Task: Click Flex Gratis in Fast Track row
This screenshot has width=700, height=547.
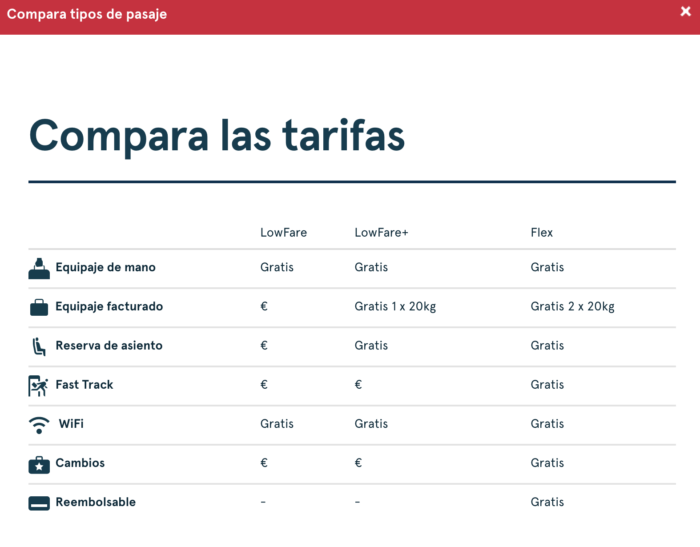Action: (x=547, y=385)
